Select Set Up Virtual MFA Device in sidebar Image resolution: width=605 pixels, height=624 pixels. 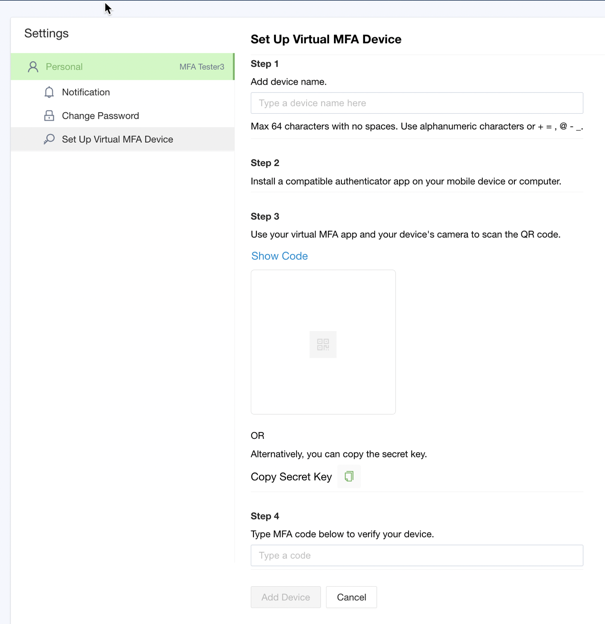(117, 139)
